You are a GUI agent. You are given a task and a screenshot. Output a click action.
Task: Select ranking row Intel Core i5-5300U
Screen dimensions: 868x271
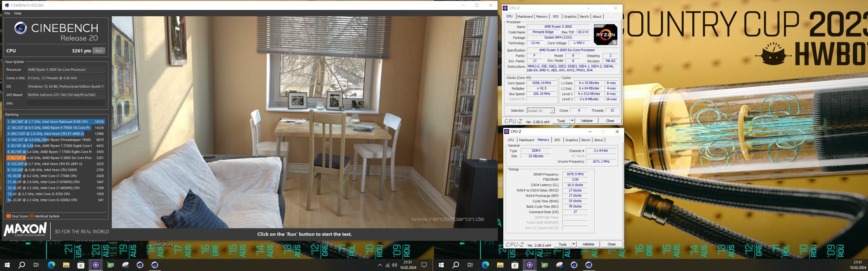tap(55, 200)
